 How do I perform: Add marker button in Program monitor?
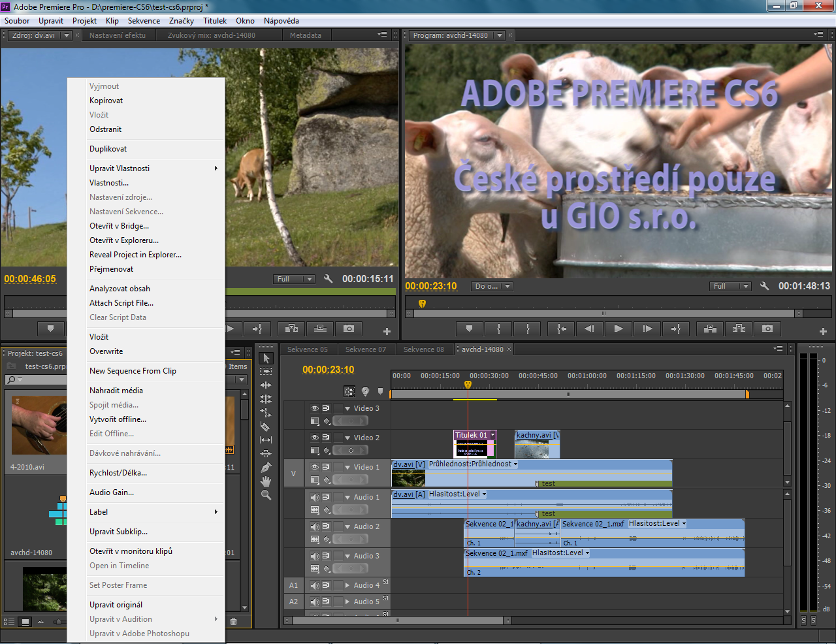tap(469, 329)
